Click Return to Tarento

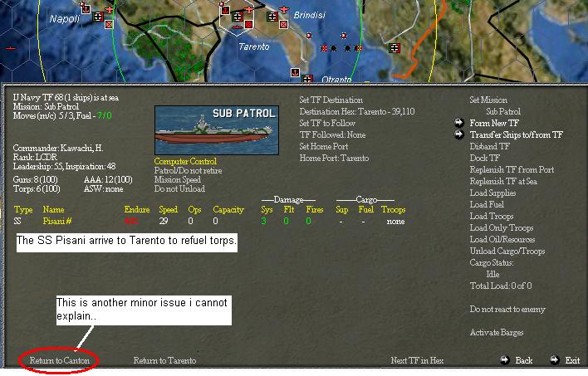(164, 360)
